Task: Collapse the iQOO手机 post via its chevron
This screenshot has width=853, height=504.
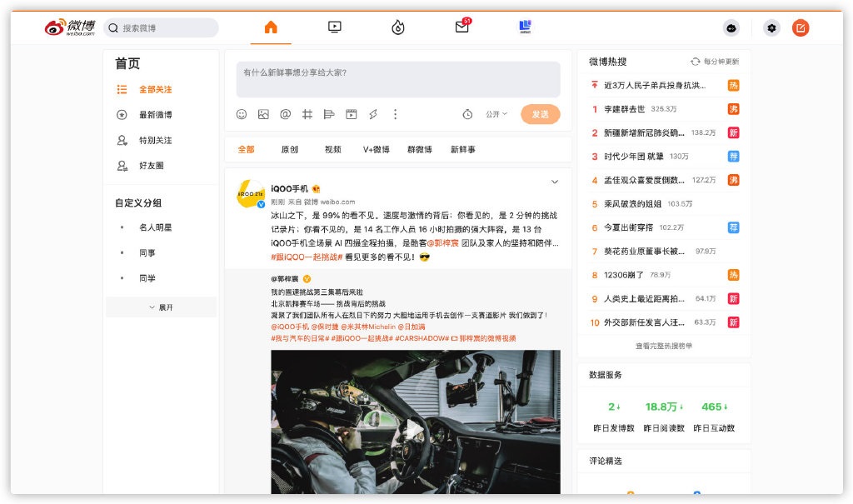Action: (x=555, y=181)
